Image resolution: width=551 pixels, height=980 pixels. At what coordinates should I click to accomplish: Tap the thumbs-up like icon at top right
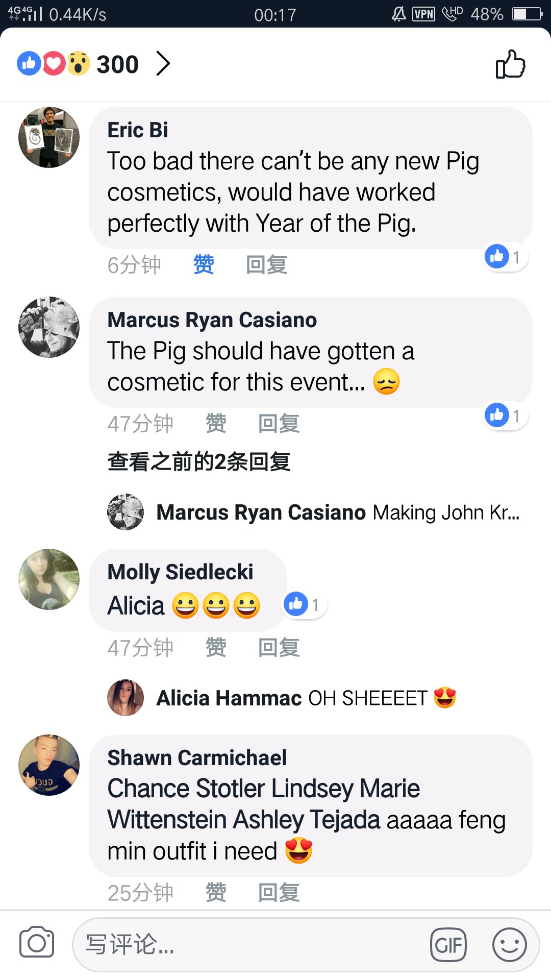(510, 64)
